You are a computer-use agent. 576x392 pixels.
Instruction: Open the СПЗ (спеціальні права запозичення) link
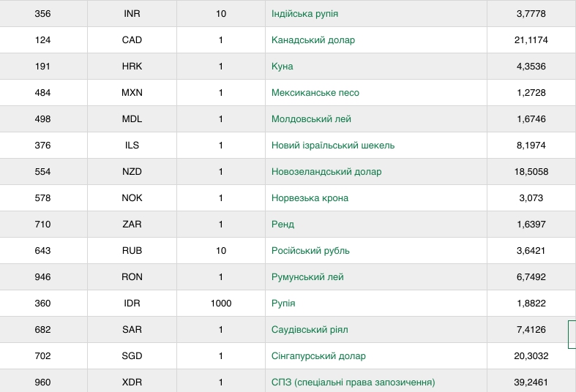tap(353, 382)
